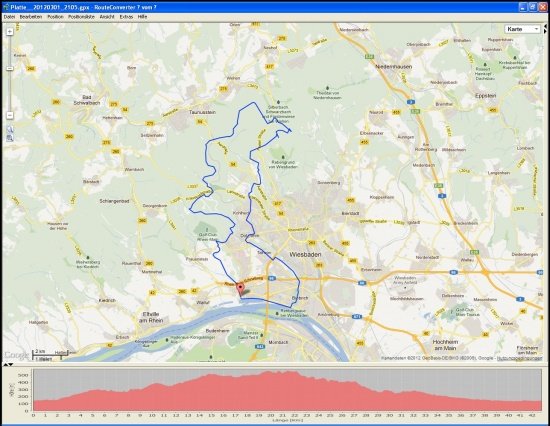Screen dimensions: 550x426
Task: Collapse map using up arrow above elevation profile
Action: (x=6, y=365)
